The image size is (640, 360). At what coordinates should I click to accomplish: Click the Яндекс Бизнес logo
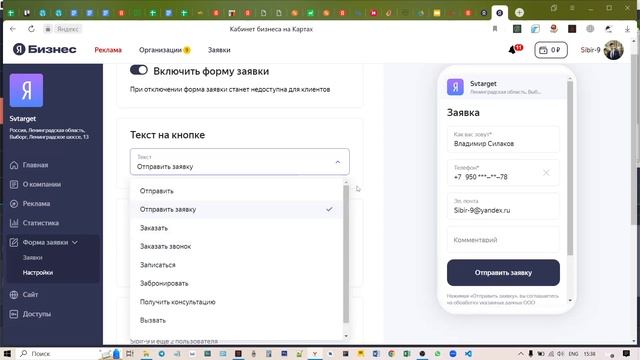pos(44,49)
